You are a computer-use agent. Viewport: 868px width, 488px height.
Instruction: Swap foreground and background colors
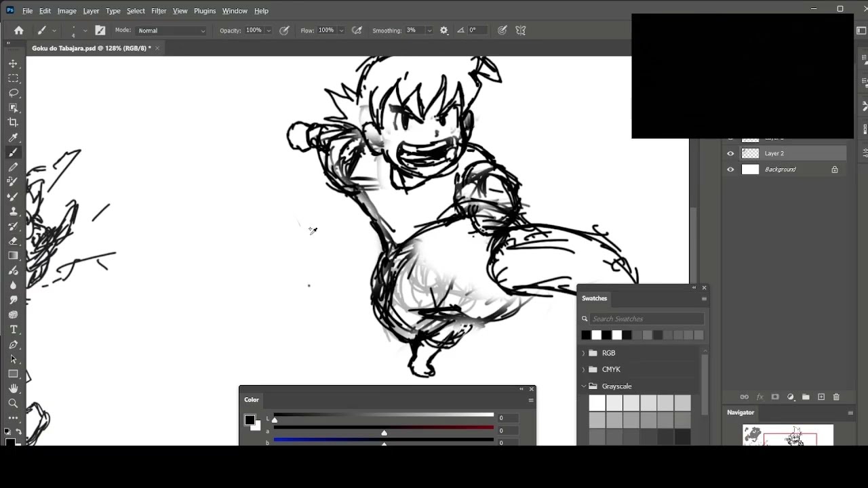(18, 432)
